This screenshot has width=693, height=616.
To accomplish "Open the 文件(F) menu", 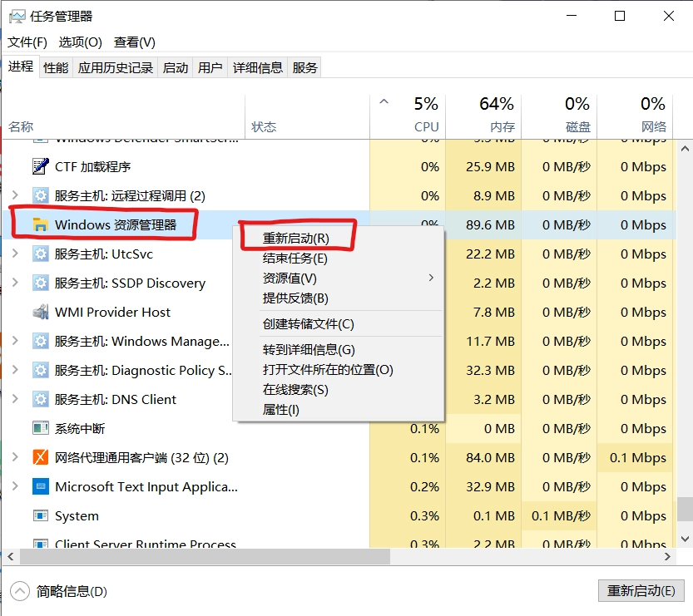I will 27,42.
